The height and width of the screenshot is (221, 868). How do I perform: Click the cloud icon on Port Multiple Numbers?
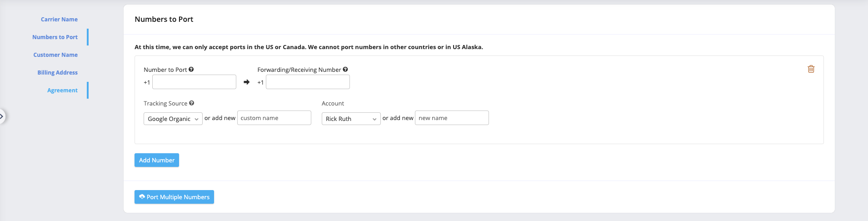tap(142, 197)
